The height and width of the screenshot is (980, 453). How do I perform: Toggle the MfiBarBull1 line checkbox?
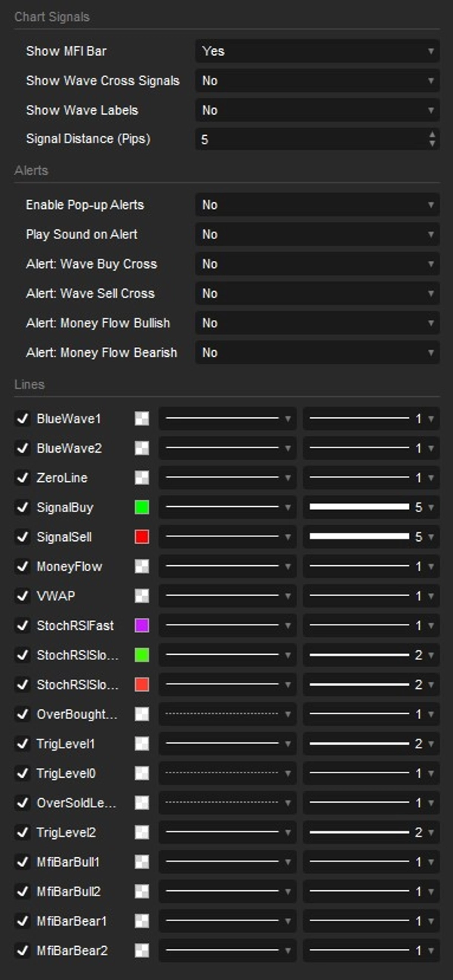[x=22, y=862]
